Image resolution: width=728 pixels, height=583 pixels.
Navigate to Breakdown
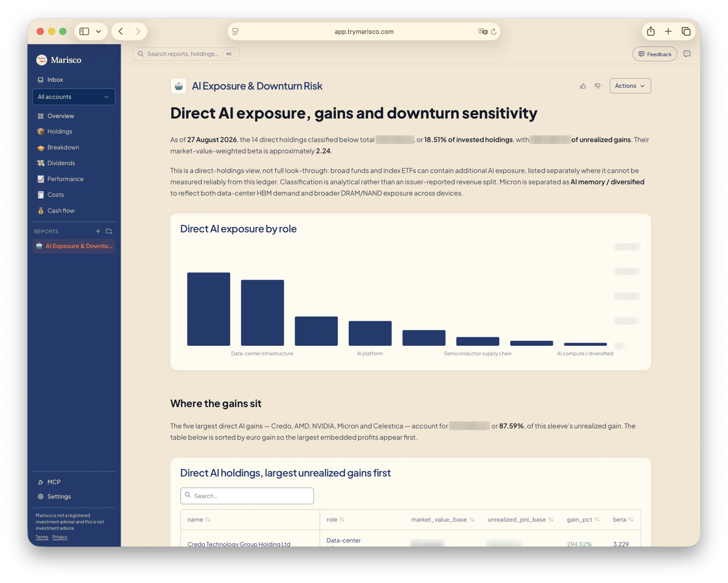(74, 147)
